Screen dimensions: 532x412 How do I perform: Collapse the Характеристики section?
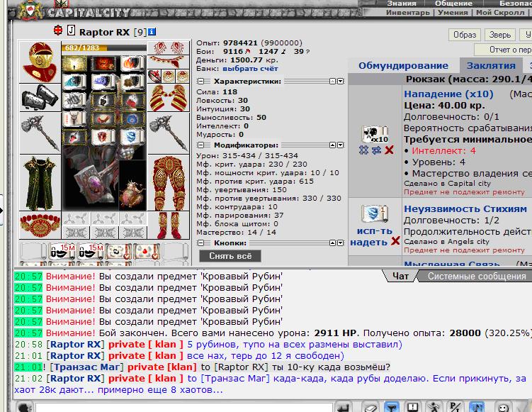(x=201, y=81)
